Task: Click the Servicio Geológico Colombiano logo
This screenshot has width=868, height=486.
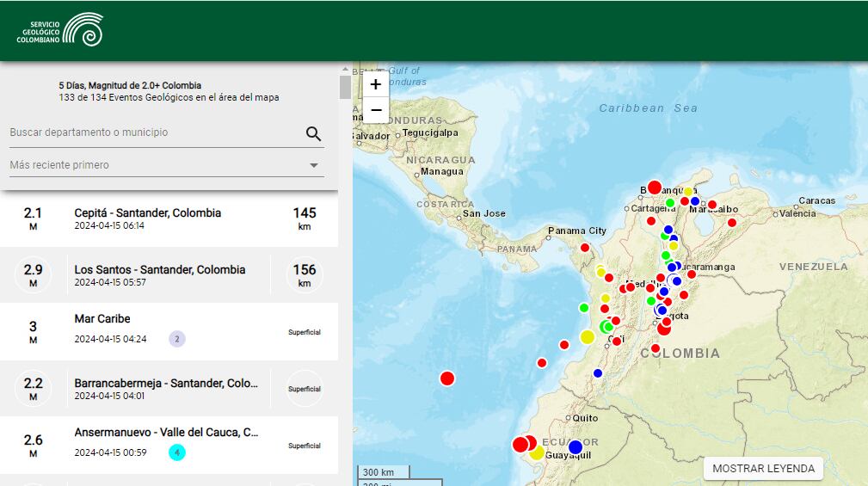Action: (x=59, y=30)
